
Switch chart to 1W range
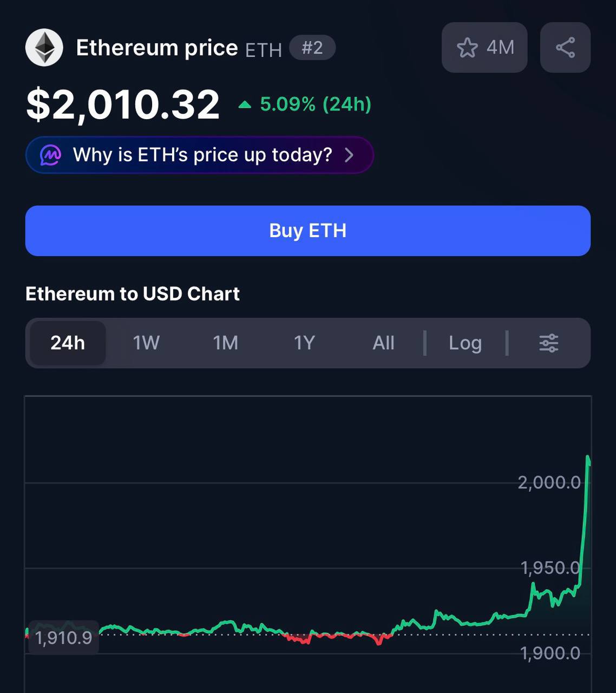click(x=146, y=343)
